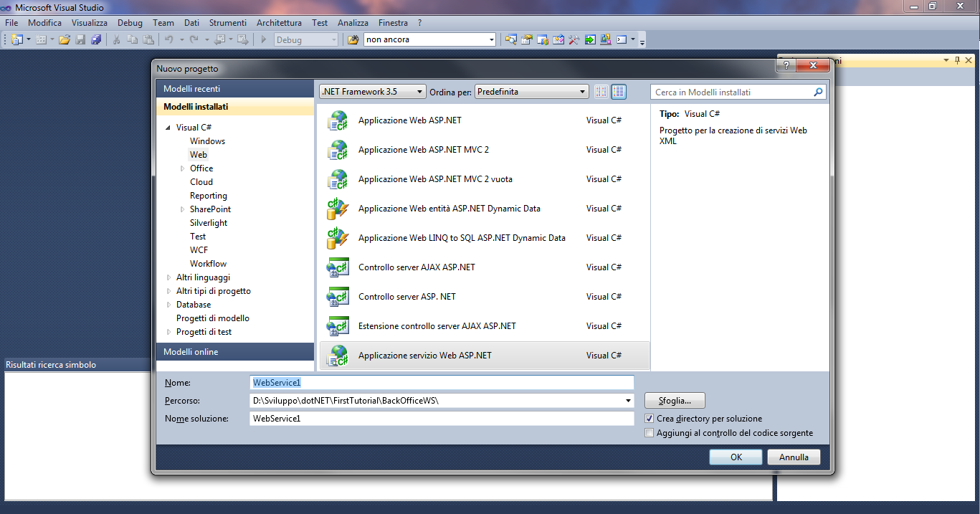The image size is (980, 514).
Task: Click the Undo arrow icon
Action: point(169,39)
